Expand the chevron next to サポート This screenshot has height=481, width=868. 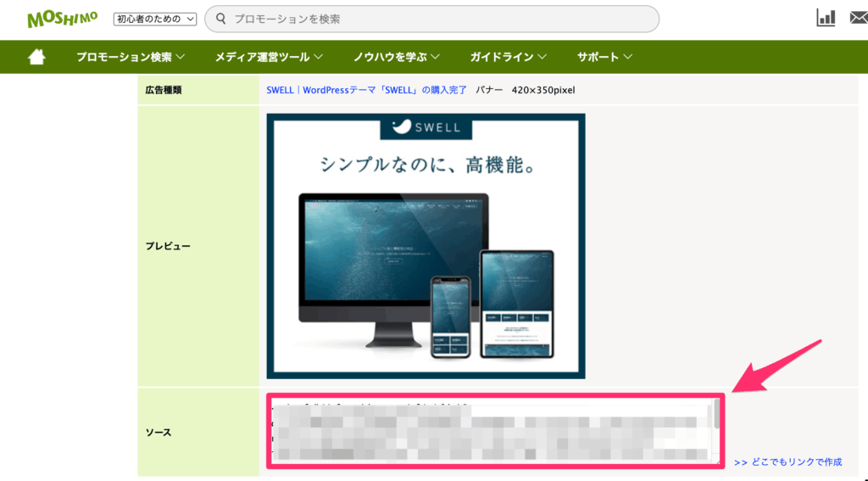tap(627, 57)
